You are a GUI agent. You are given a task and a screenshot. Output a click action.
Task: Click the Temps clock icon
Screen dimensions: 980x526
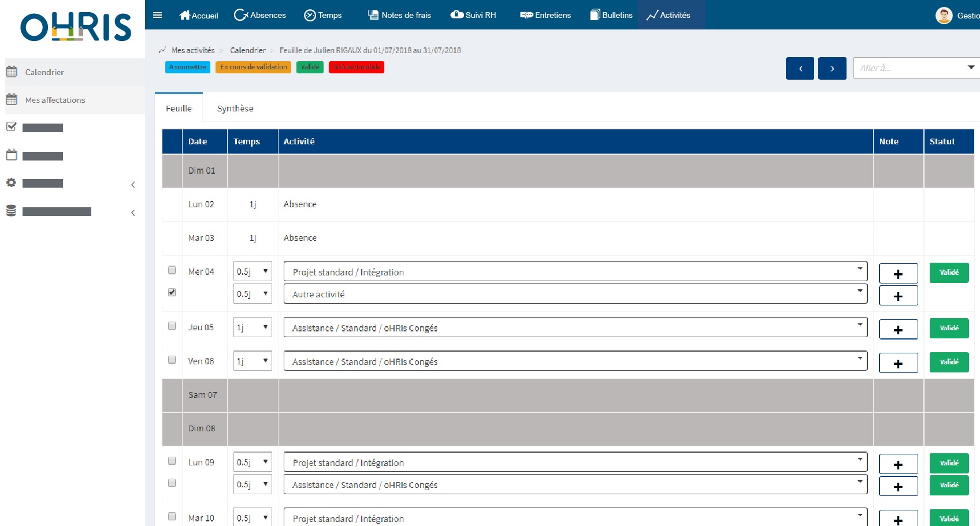tap(310, 15)
